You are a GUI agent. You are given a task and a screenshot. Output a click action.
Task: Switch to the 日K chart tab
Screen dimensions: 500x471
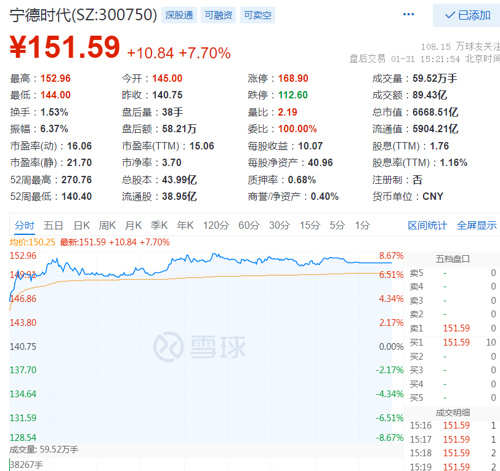point(81,226)
